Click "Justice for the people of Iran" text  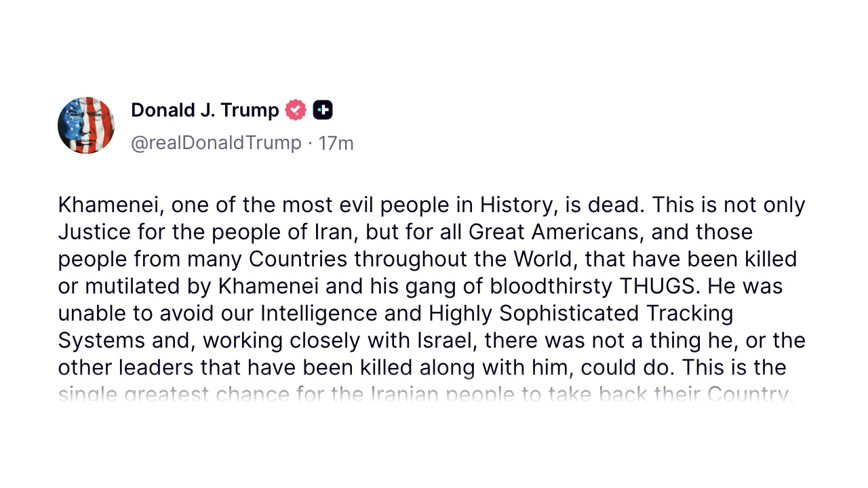coord(208,232)
